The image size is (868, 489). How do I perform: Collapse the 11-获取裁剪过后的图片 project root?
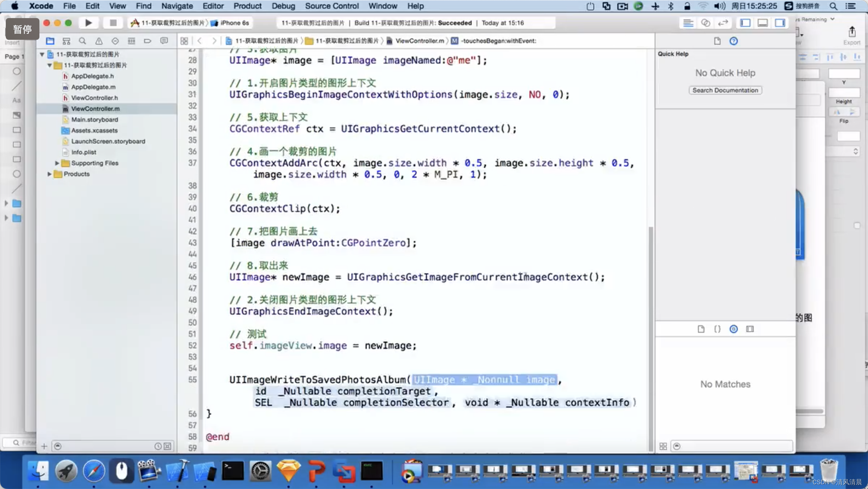coord(42,54)
